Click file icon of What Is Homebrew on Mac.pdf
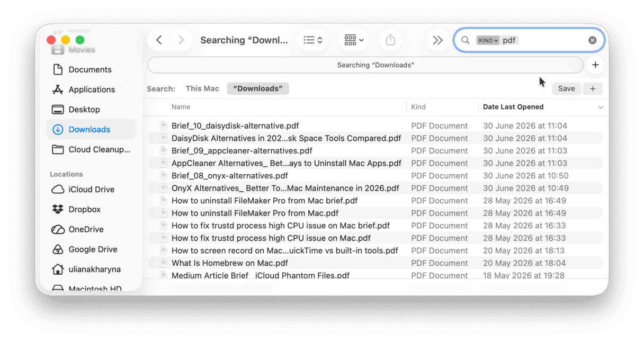The height and width of the screenshot is (342, 644). [x=163, y=263]
